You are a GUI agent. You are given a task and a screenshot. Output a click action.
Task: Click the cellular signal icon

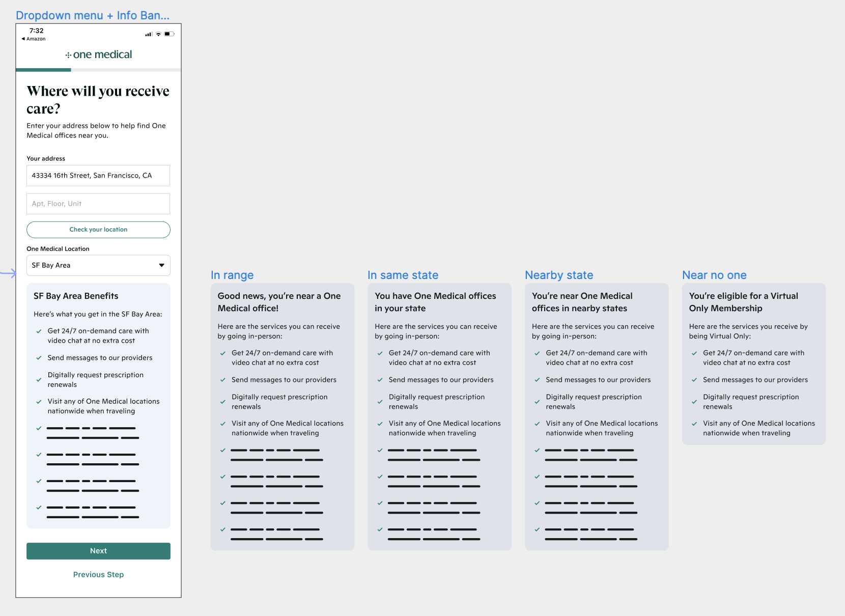149,34
